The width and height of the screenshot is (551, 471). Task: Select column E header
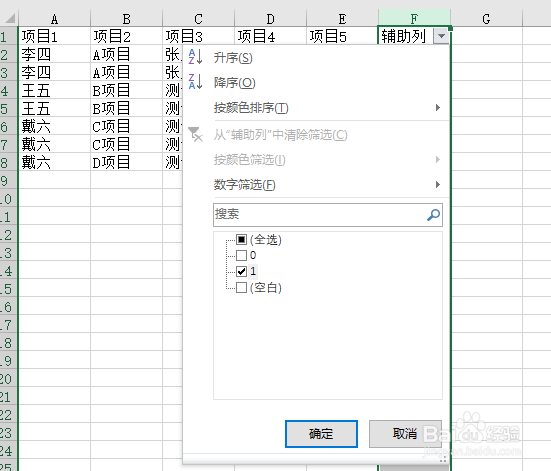click(x=343, y=19)
